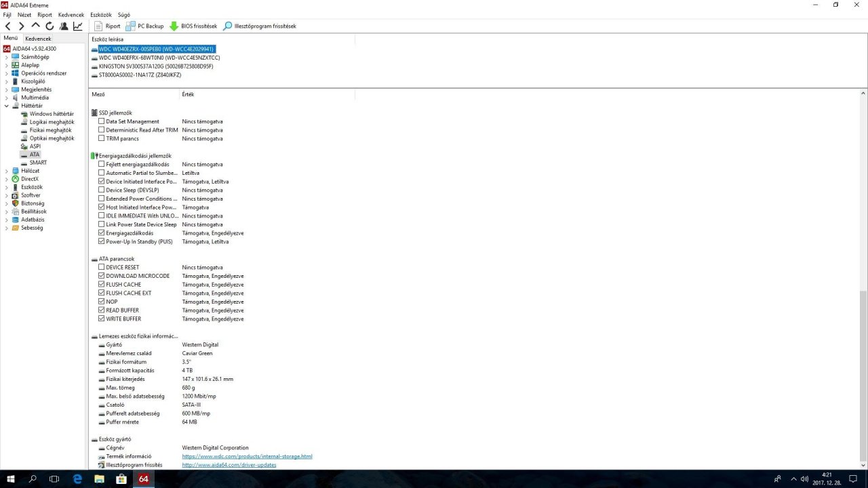The width and height of the screenshot is (868, 488).
Task: Expand the Multimédia tree node
Action: (7, 98)
